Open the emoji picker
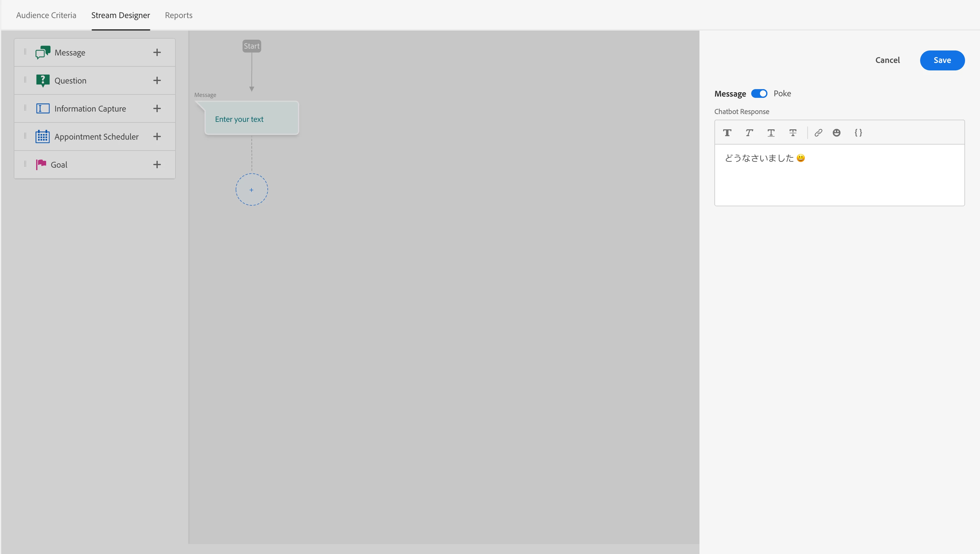The image size is (980, 554). point(836,132)
